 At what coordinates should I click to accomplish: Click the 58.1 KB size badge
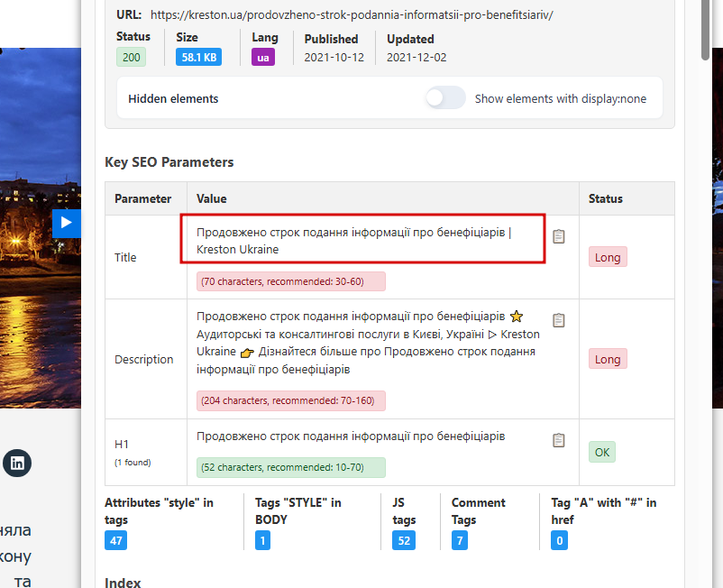click(198, 57)
